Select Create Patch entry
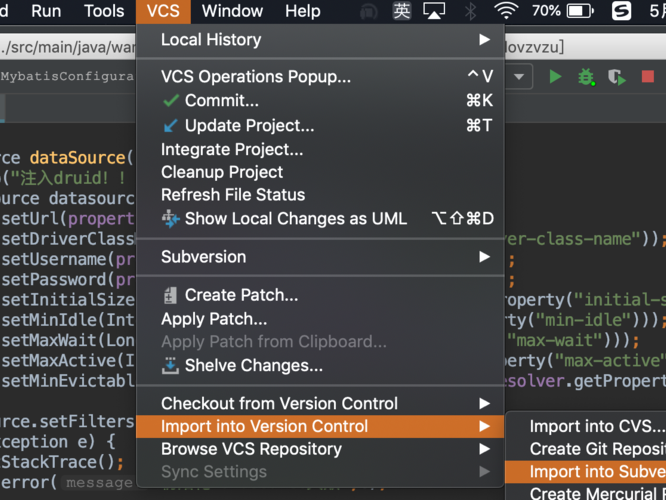Viewport: 666px width, 500px height. tap(320, 295)
